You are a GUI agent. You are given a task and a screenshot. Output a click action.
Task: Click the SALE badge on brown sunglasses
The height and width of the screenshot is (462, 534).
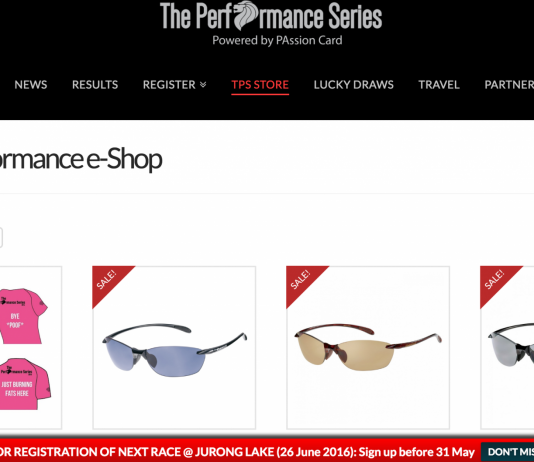301,281
